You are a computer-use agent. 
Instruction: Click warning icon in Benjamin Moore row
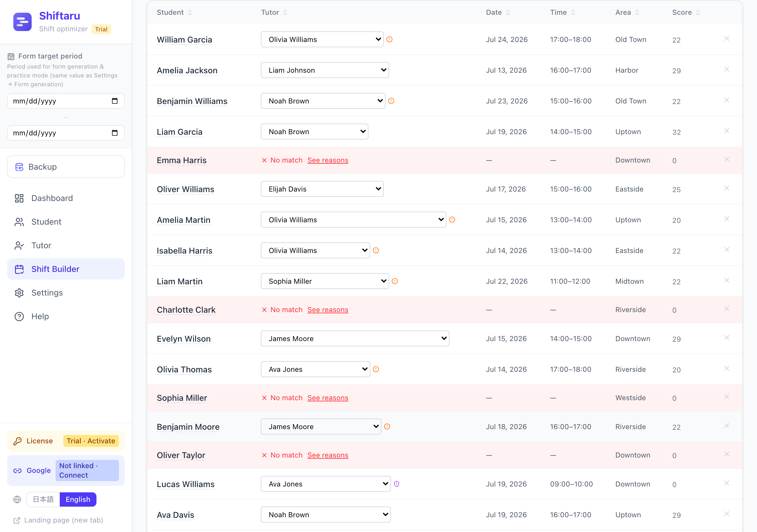tap(387, 426)
